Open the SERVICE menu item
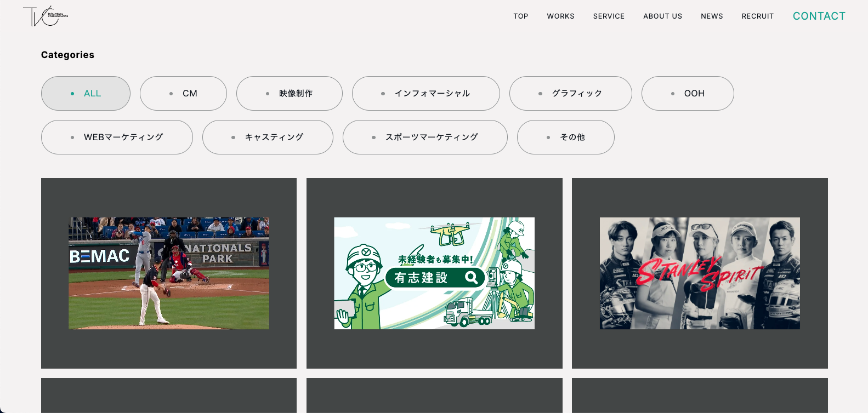868x413 pixels. pyautogui.click(x=609, y=16)
